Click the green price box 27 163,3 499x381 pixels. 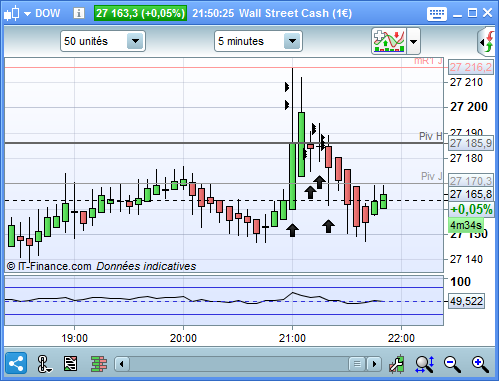(140, 13)
